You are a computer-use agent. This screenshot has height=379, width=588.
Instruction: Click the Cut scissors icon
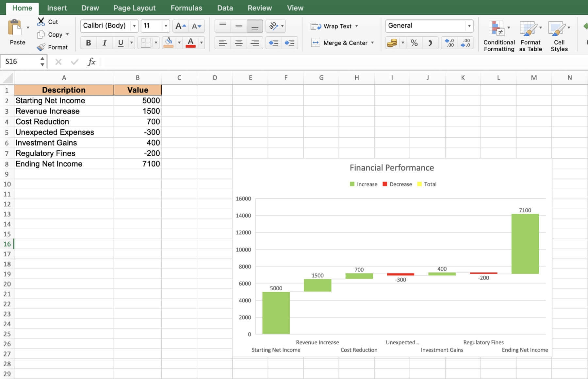pyautogui.click(x=41, y=22)
